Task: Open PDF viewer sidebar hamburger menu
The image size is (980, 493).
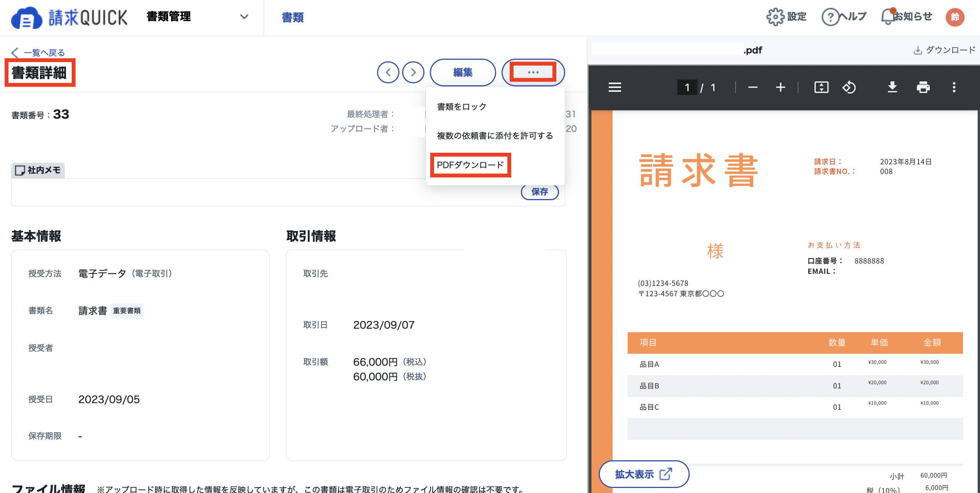Action: pyautogui.click(x=615, y=88)
